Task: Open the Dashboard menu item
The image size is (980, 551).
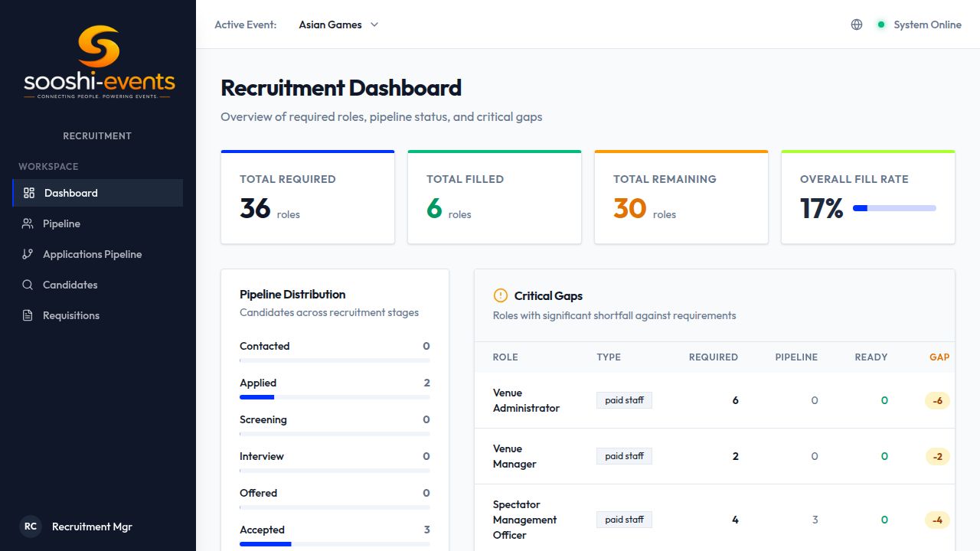Action: (98, 193)
